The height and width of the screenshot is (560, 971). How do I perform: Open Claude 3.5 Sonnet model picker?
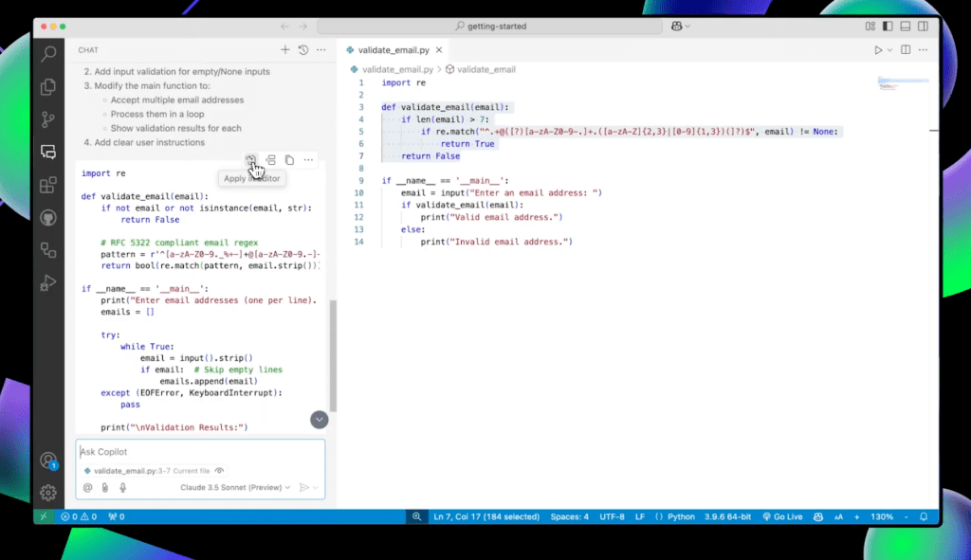coord(235,488)
